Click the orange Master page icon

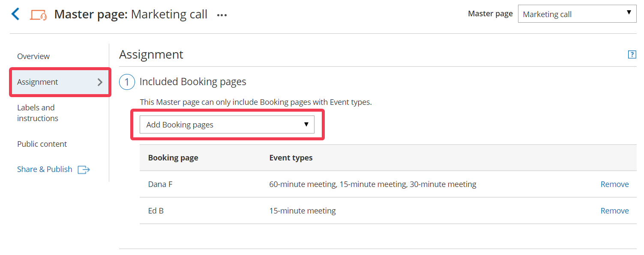pyautogui.click(x=38, y=15)
